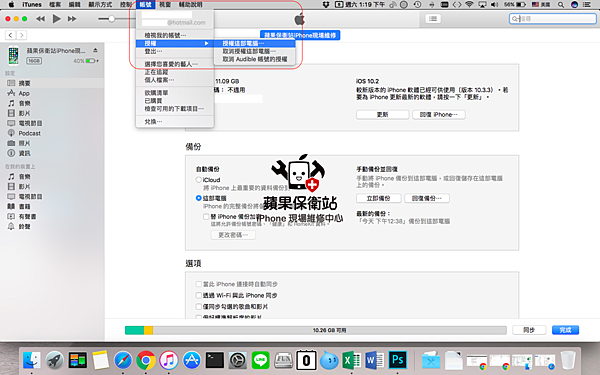Toggle Wi-Fi sync with this iPhone
Viewport: 600px width, 375px height.
pyautogui.click(x=198, y=295)
